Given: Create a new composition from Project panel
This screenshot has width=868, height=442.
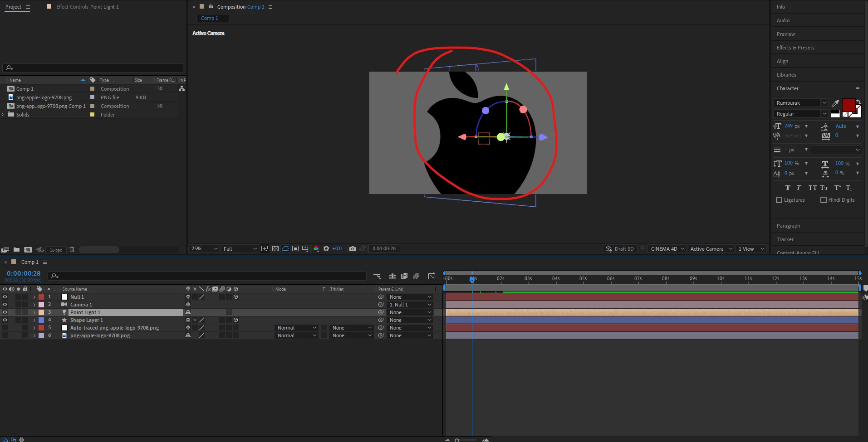Looking at the screenshot, I should (x=28, y=250).
